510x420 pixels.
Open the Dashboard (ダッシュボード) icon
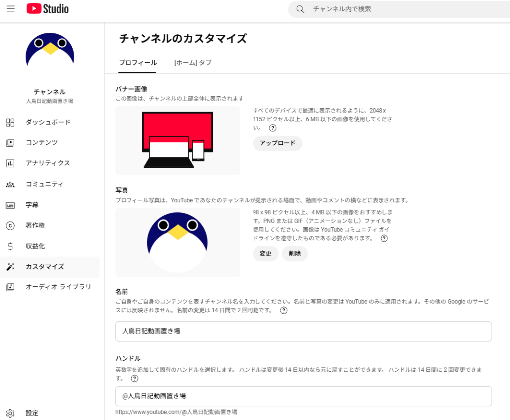point(10,122)
